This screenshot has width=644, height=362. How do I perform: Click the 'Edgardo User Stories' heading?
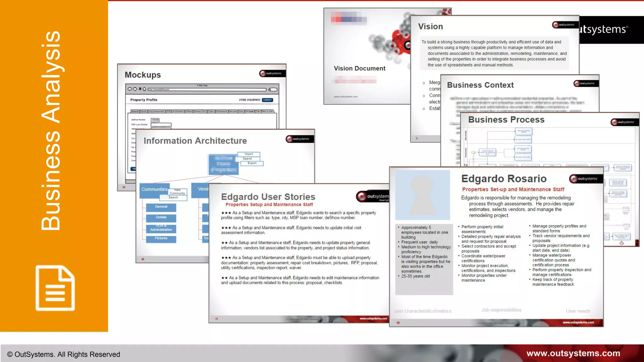point(268,197)
